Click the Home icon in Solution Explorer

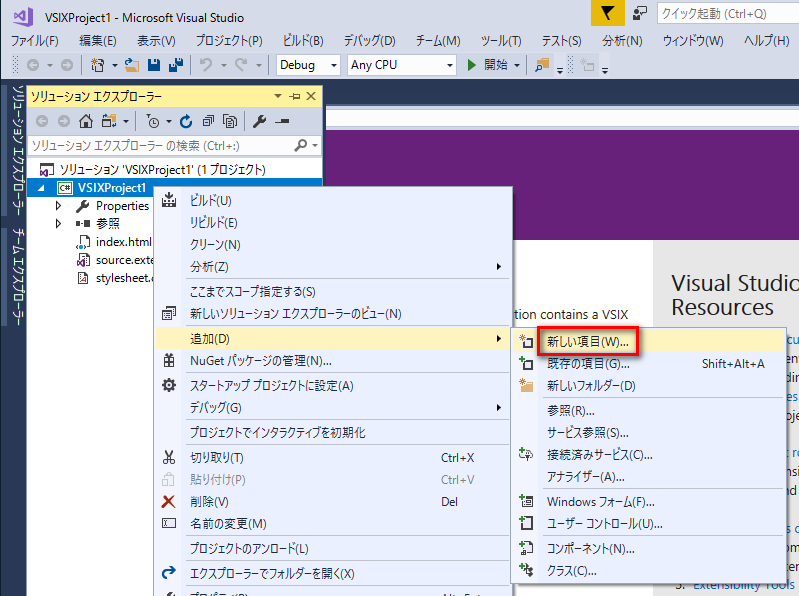(x=86, y=121)
